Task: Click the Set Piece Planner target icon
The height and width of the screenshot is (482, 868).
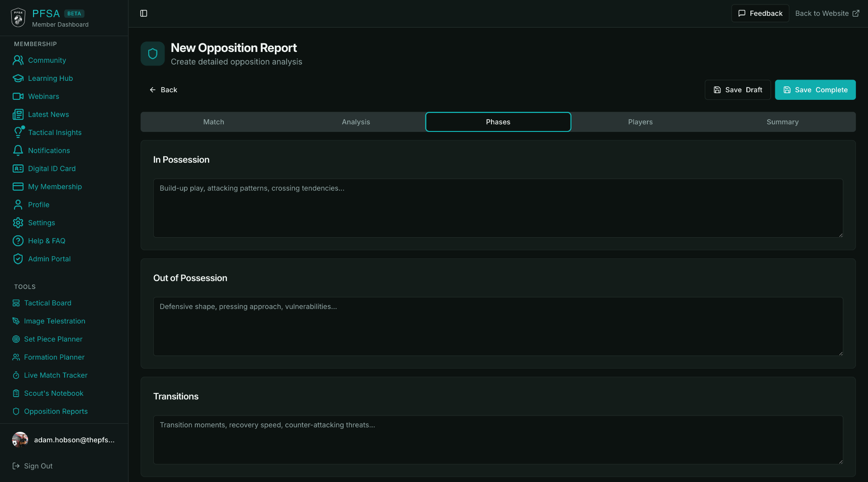Action: click(x=16, y=339)
